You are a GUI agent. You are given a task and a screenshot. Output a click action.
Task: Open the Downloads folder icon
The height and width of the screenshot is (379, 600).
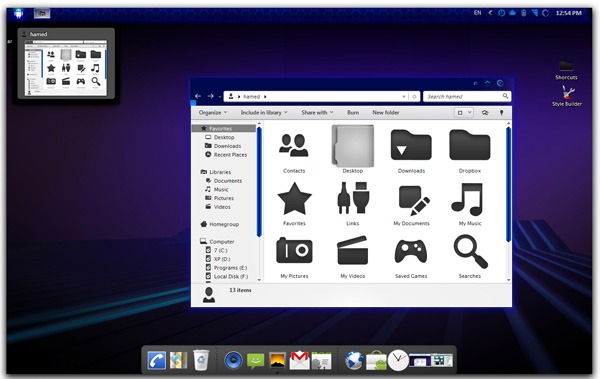pos(411,145)
